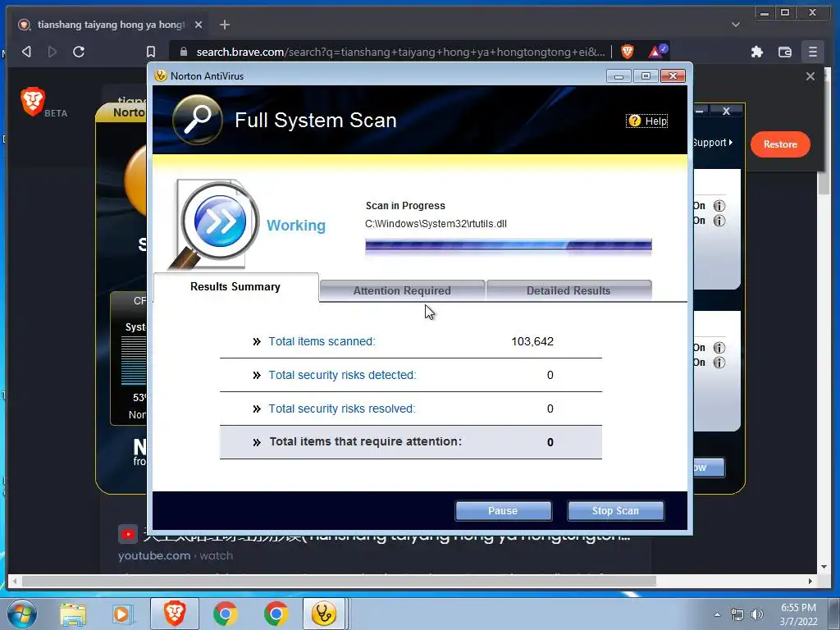Open the Windows Start menu
This screenshot has height=630, width=840.
(x=22, y=614)
